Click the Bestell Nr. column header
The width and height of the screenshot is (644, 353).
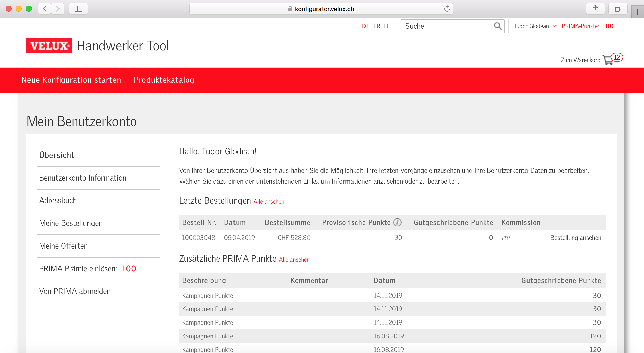pos(199,222)
